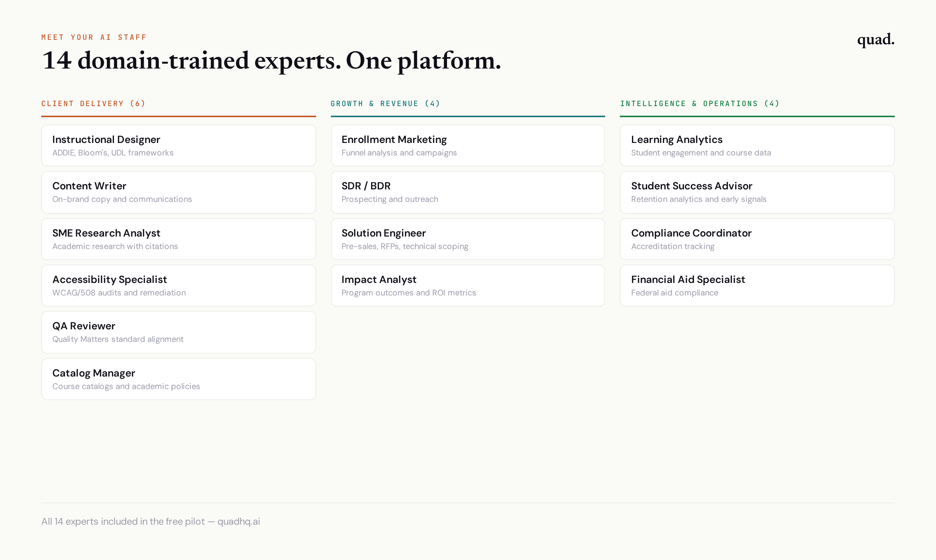Open the Instructional Designer expert card

pos(178,145)
